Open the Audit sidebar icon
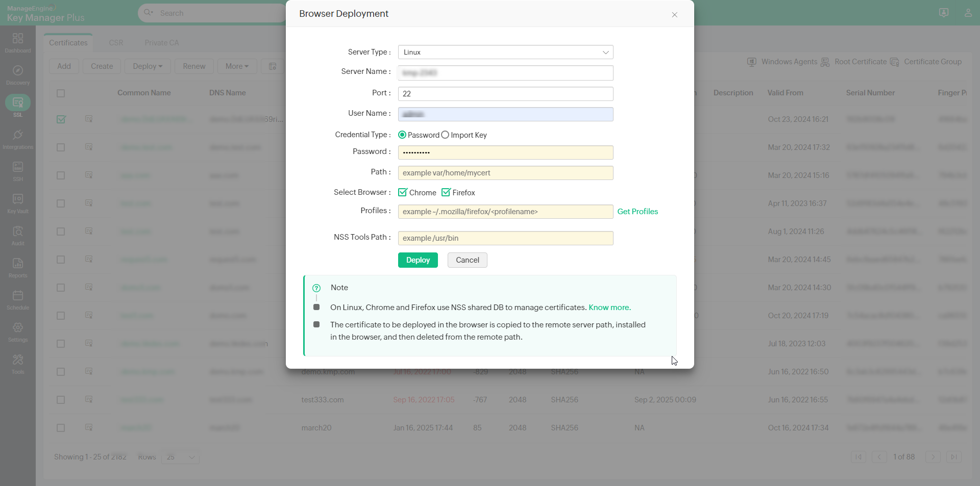Screen dimensions: 980x486 18,231
